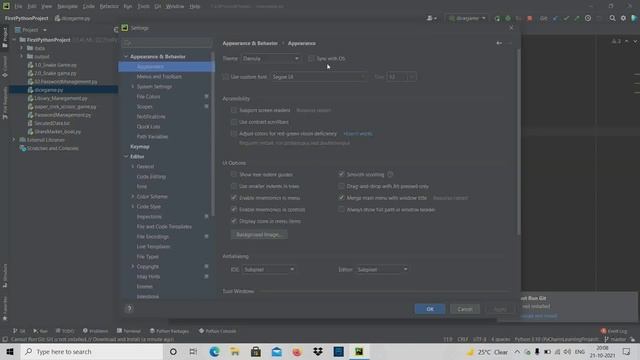The height and width of the screenshot is (360, 640).
Task: Open the Git history clock icon
Action: (588, 18)
